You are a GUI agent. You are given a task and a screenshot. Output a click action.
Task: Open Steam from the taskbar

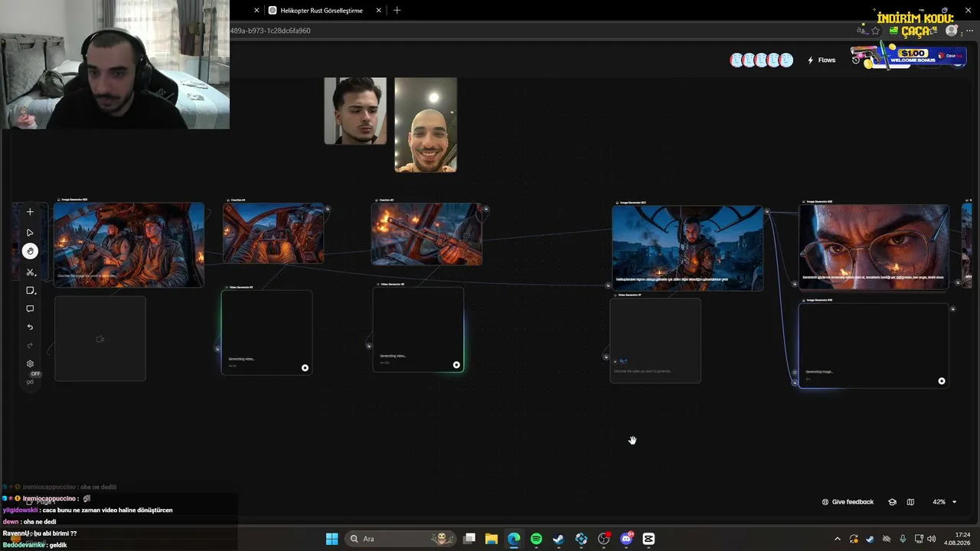558,539
